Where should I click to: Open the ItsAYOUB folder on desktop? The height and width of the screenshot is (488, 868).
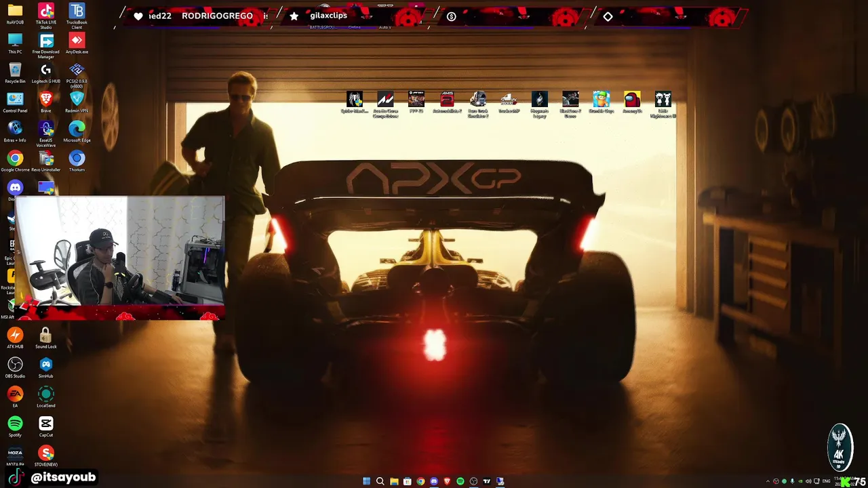click(15, 14)
